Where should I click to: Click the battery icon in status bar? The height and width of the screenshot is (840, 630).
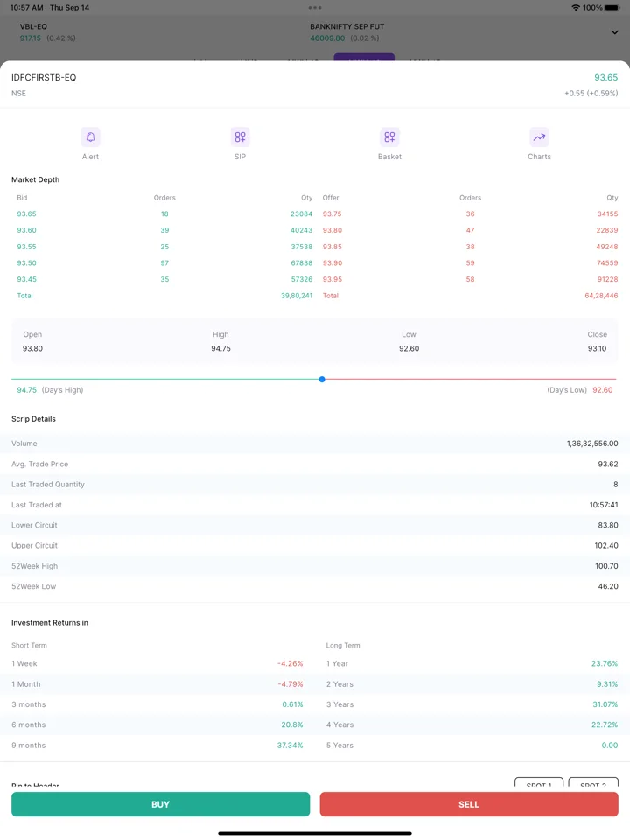point(612,8)
